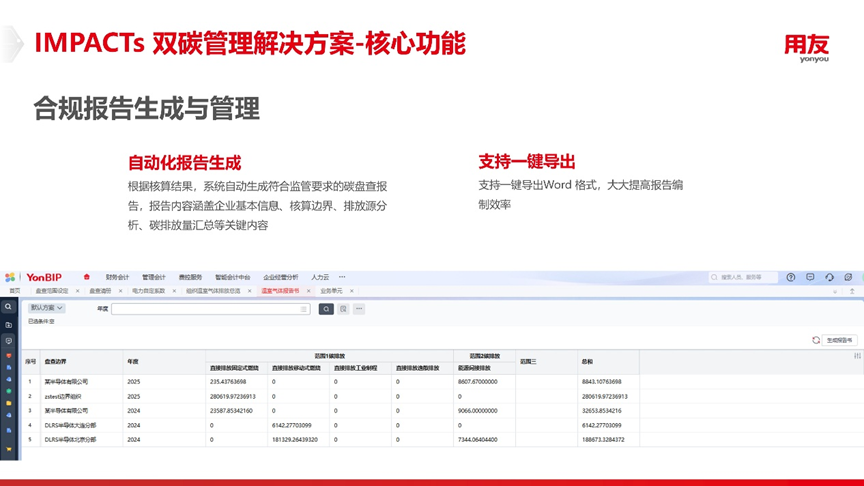Click the red refresh icon beside 生成报告书
The height and width of the screenshot is (486, 864).
click(x=816, y=340)
